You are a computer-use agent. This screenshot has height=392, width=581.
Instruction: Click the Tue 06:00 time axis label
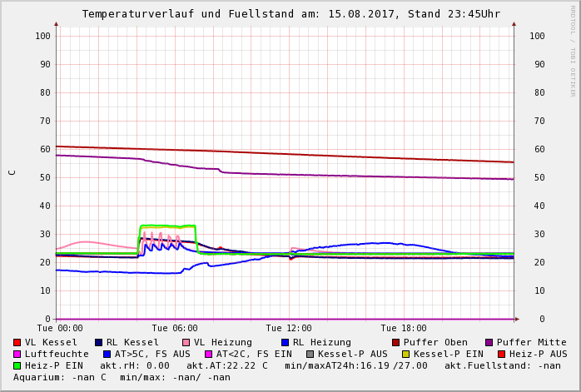(175, 328)
